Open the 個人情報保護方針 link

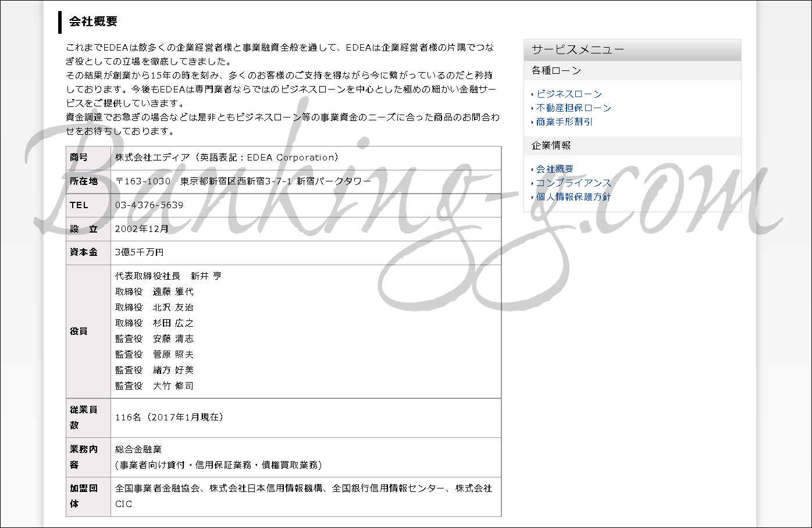pyautogui.click(x=574, y=197)
